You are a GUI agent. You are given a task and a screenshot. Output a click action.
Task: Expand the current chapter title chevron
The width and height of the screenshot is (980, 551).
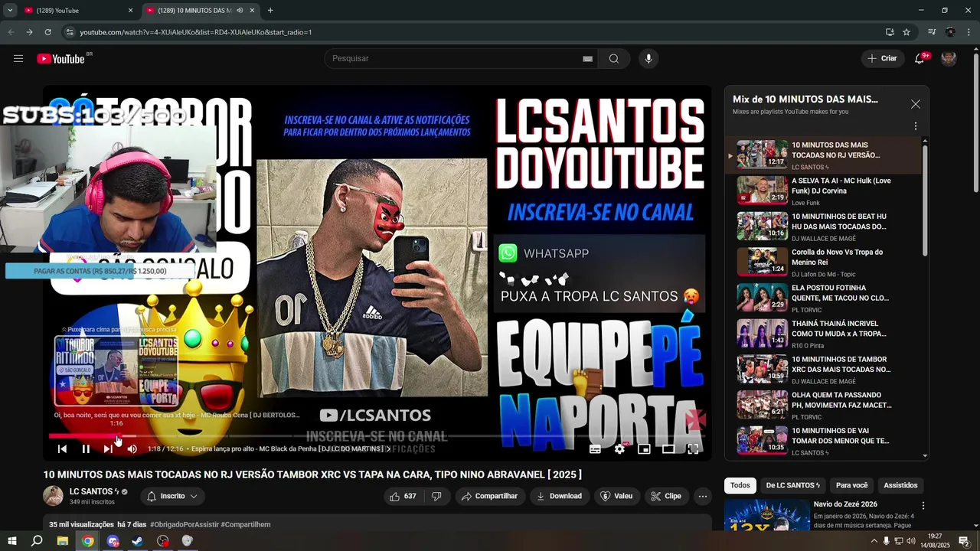coord(388,449)
